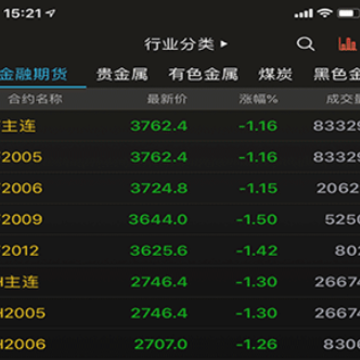The height and width of the screenshot is (360, 360).
Task: Select price 3762.4 in the 2005 row
Action: (x=159, y=157)
